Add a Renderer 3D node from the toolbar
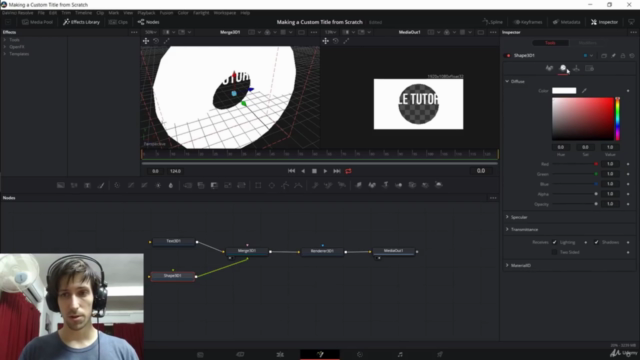640x360 pixels. pyautogui.click(x=439, y=185)
